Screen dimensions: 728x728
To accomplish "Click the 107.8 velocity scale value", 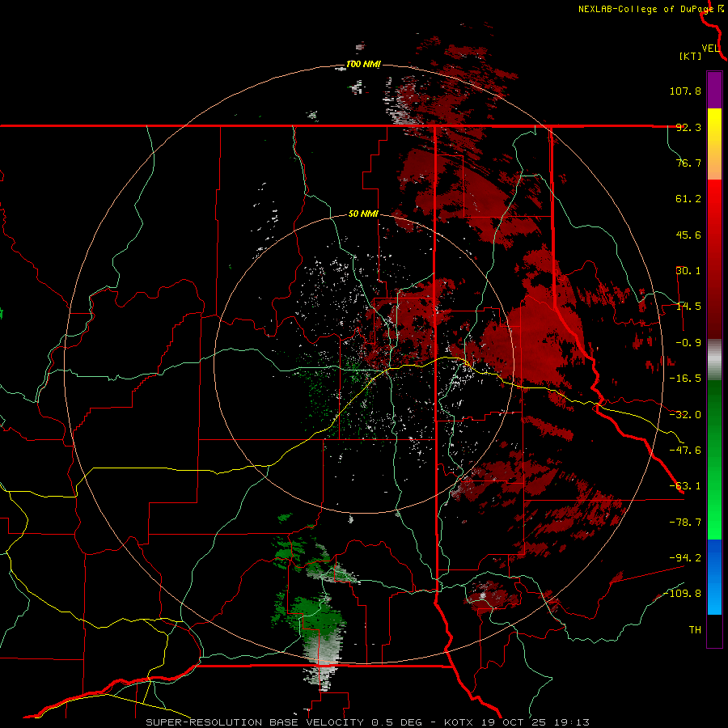I will tap(685, 91).
